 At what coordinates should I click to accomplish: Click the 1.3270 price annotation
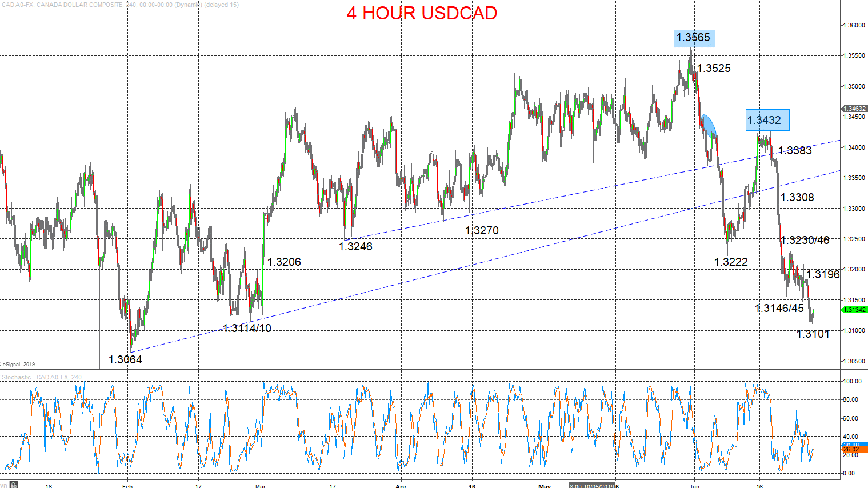coord(481,231)
